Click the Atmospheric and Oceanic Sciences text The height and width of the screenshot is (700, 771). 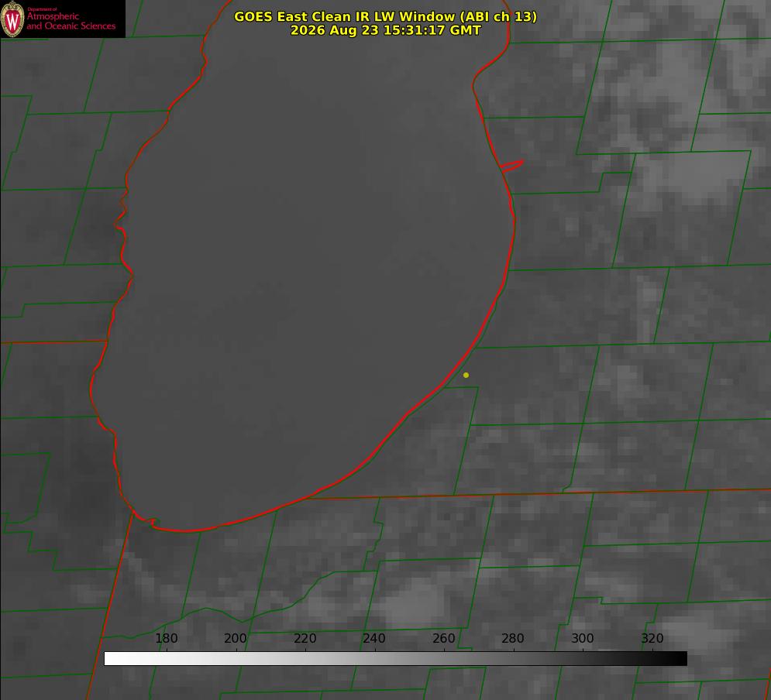[x=71, y=21]
